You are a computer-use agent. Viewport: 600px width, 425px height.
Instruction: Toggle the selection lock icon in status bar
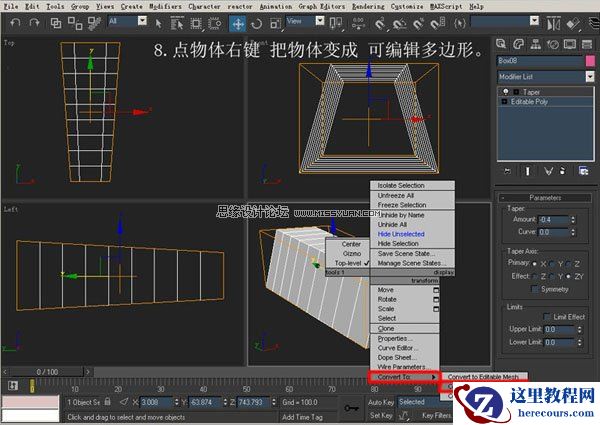(x=108, y=402)
